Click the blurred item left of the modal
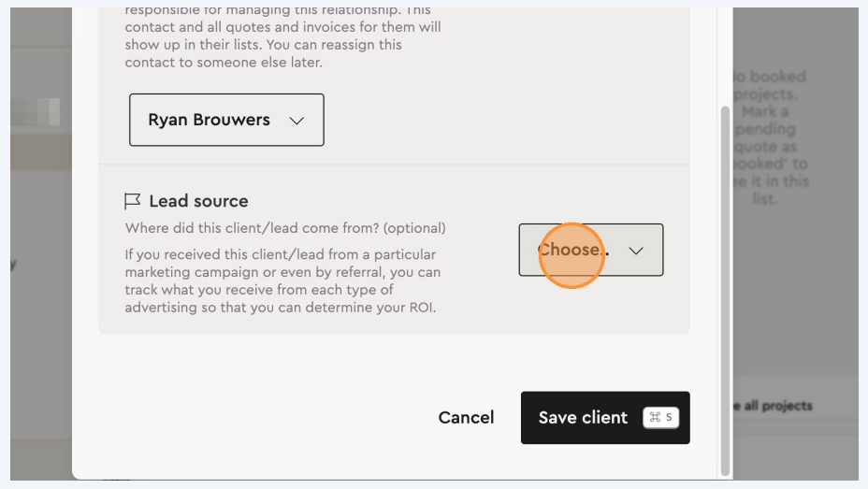The height and width of the screenshot is (489, 868). 41,112
